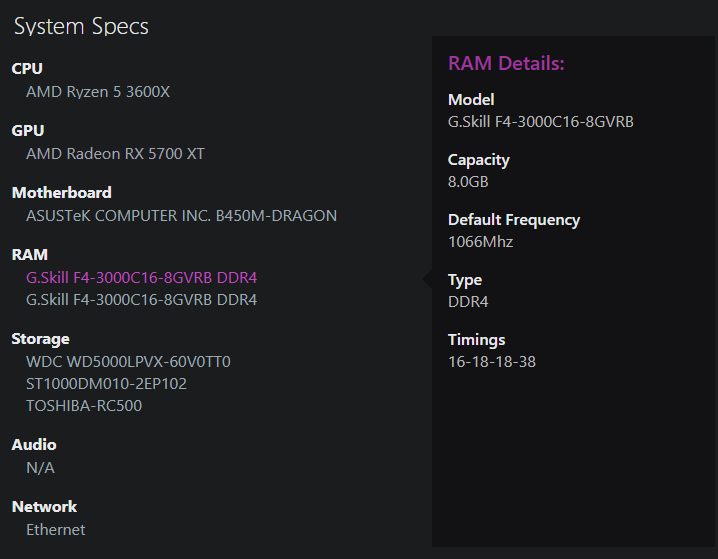Screen dimensions: 718x559
Task: Click the N/A audio entry
Action: (41, 467)
